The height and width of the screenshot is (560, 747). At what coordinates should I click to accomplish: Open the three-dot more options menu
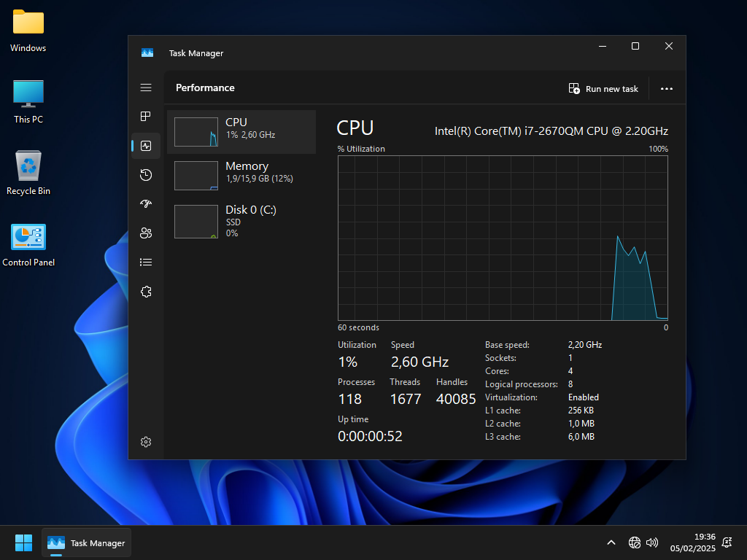point(667,88)
